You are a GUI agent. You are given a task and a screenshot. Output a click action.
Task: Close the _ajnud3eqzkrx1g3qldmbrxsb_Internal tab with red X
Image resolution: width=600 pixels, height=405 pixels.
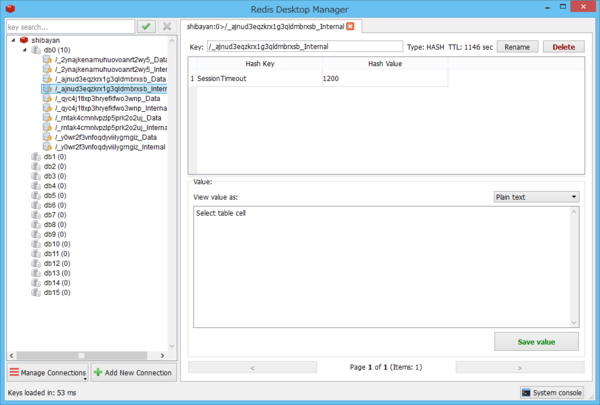[x=350, y=26]
